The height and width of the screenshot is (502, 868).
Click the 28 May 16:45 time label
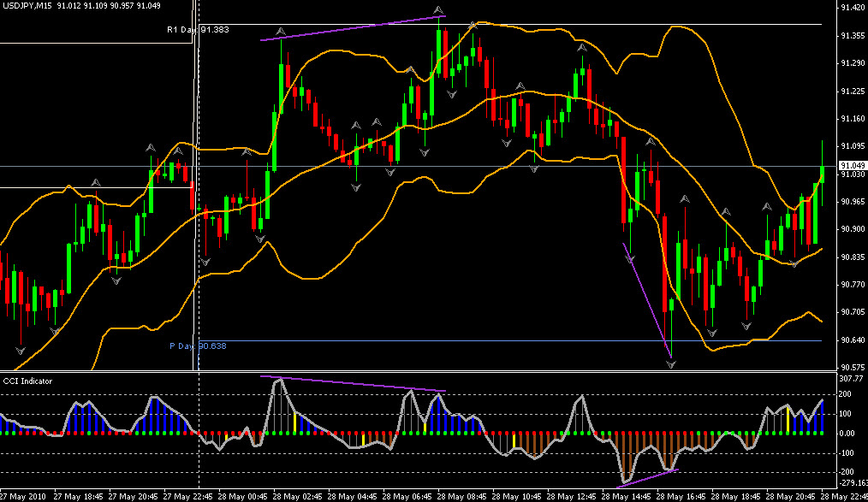pos(683,496)
